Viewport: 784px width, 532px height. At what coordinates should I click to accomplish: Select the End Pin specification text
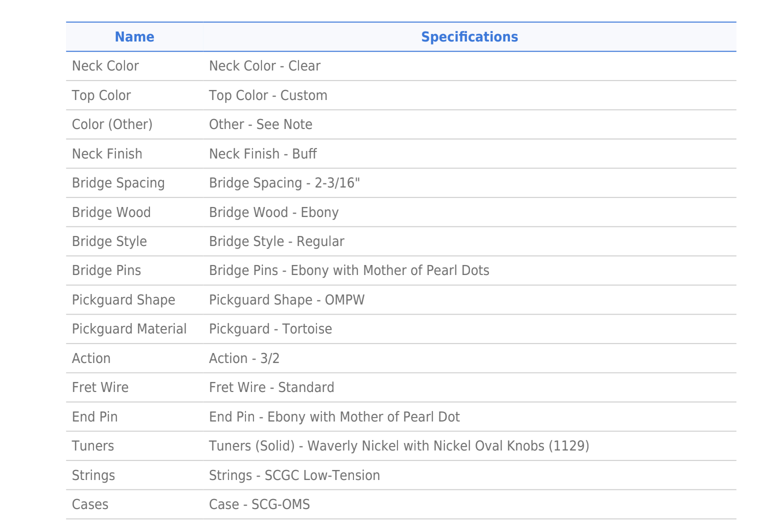pyautogui.click(x=334, y=417)
